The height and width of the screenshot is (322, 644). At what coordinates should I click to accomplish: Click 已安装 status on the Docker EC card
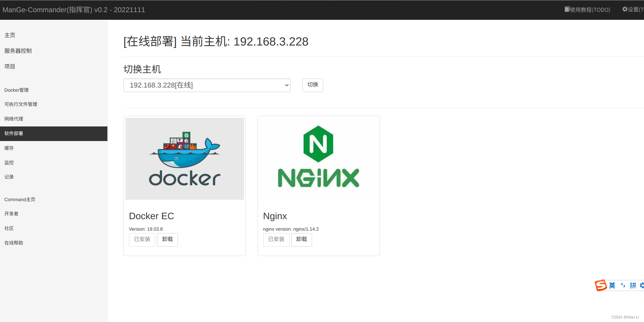[x=142, y=239]
